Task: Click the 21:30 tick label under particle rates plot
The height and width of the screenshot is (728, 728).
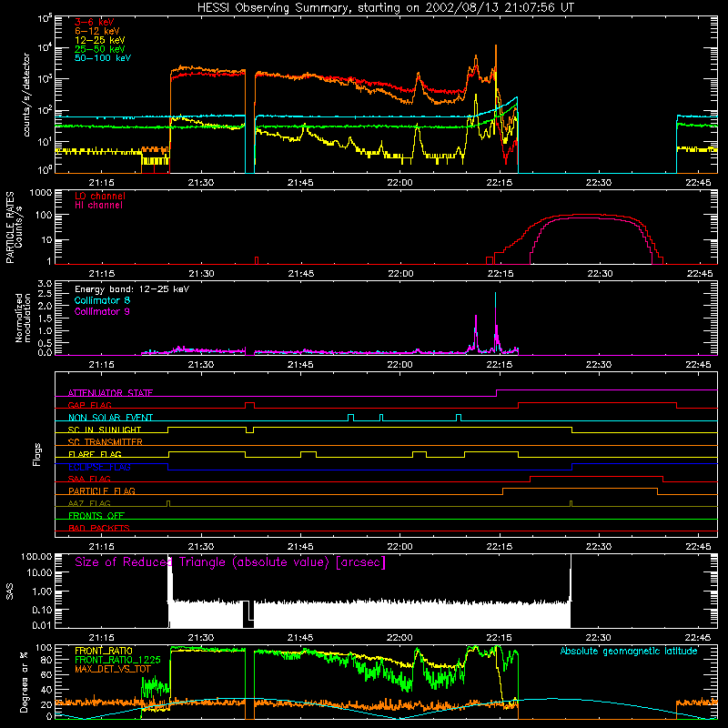Action: point(201,274)
